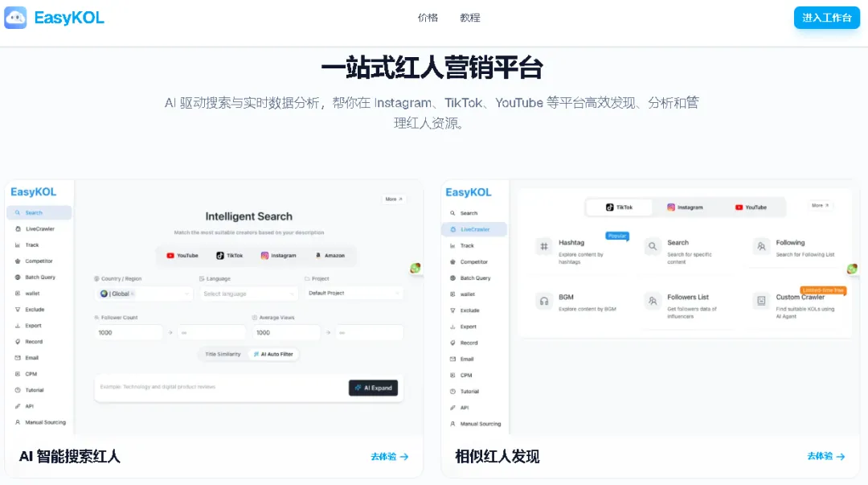Click the AI Expand button
Image resolution: width=868 pixels, height=485 pixels.
coord(373,388)
